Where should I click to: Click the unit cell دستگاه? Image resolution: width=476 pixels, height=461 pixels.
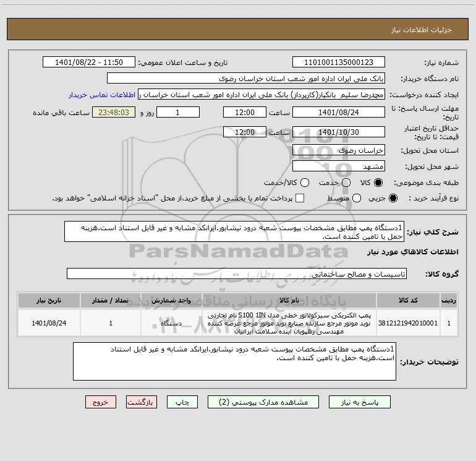171,323
